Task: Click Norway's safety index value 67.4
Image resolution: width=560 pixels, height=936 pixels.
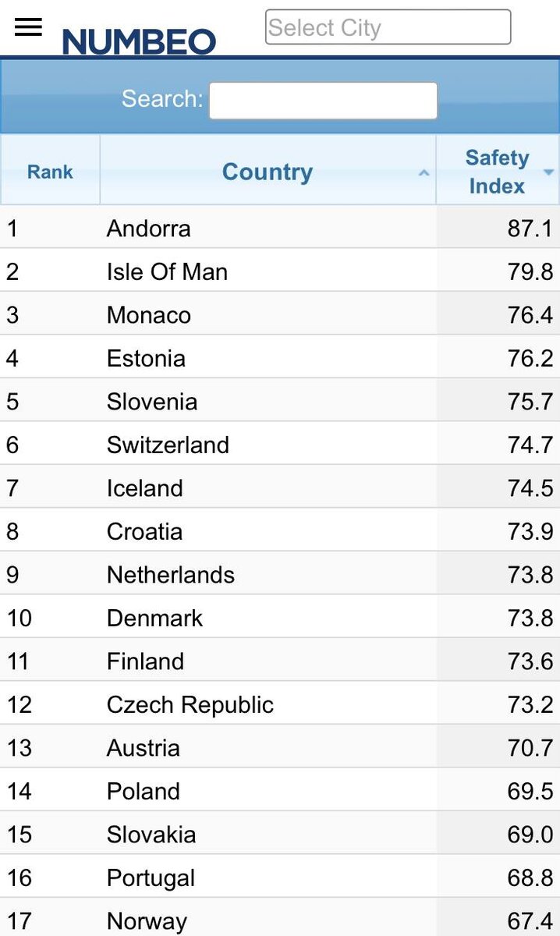Action: 530,921
